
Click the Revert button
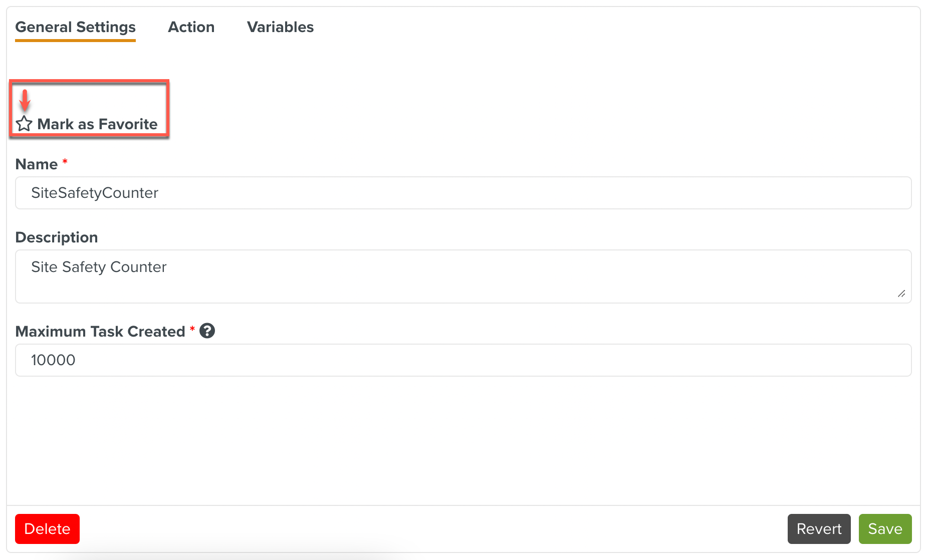pos(819,529)
